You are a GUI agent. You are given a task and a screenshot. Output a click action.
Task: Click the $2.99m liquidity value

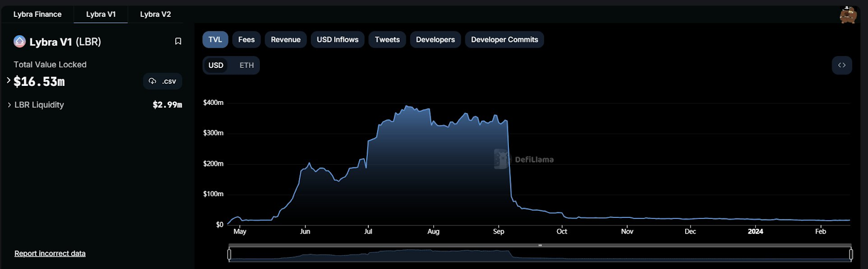pyautogui.click(x=167, y=105)
